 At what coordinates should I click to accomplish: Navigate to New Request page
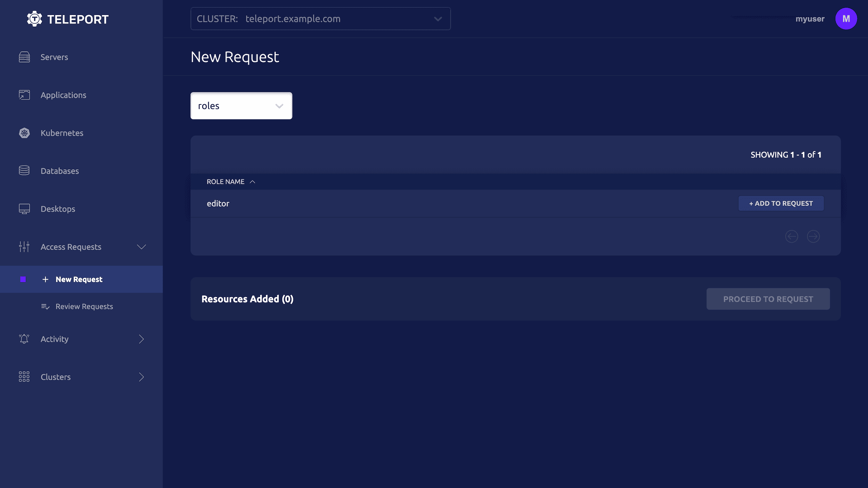click(78, 279)
